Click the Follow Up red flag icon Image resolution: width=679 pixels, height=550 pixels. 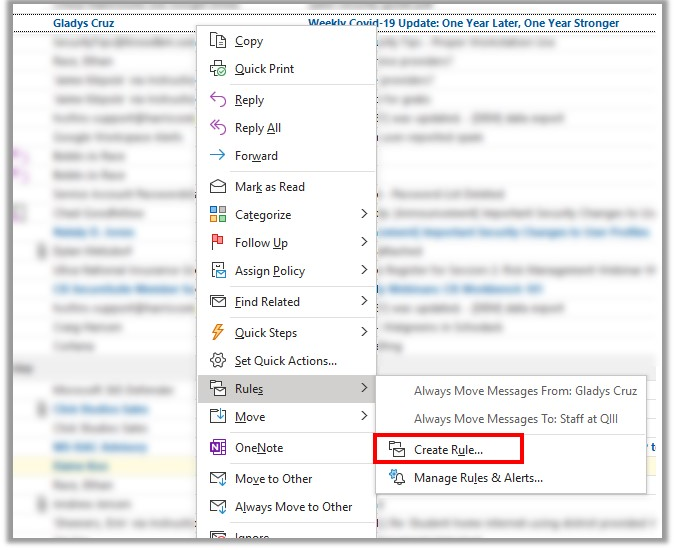218,242
